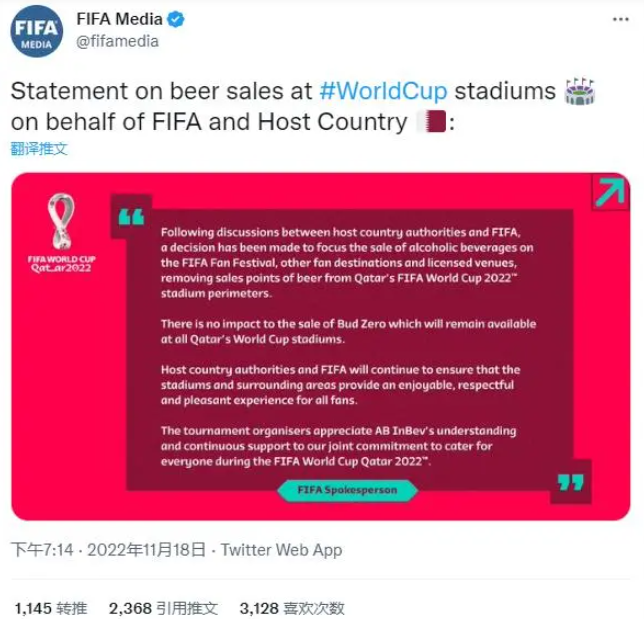This screenshot has height=619, width=644.
Task: Open the FIFA Media display name link
Action: pos(122,20)
